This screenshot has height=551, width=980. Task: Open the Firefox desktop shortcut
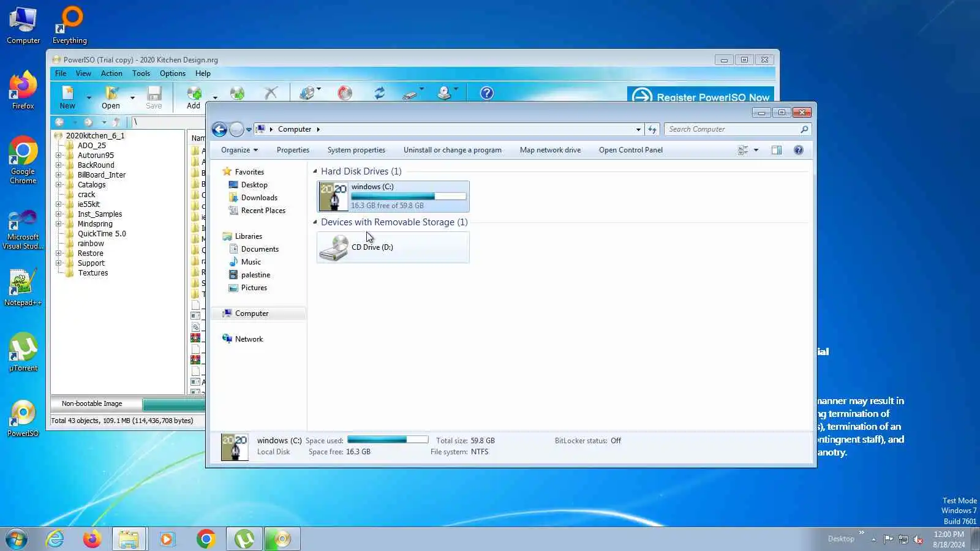23,90
